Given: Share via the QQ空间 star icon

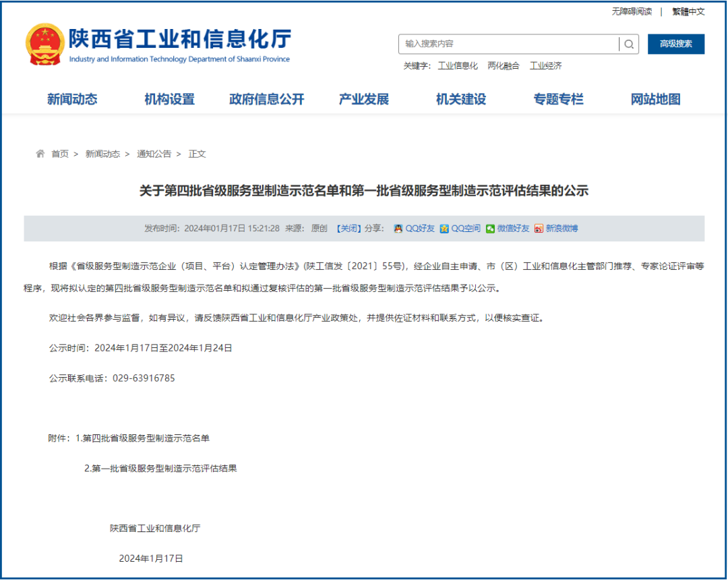Looking at the screenshot, I should (x=444, y=228).
